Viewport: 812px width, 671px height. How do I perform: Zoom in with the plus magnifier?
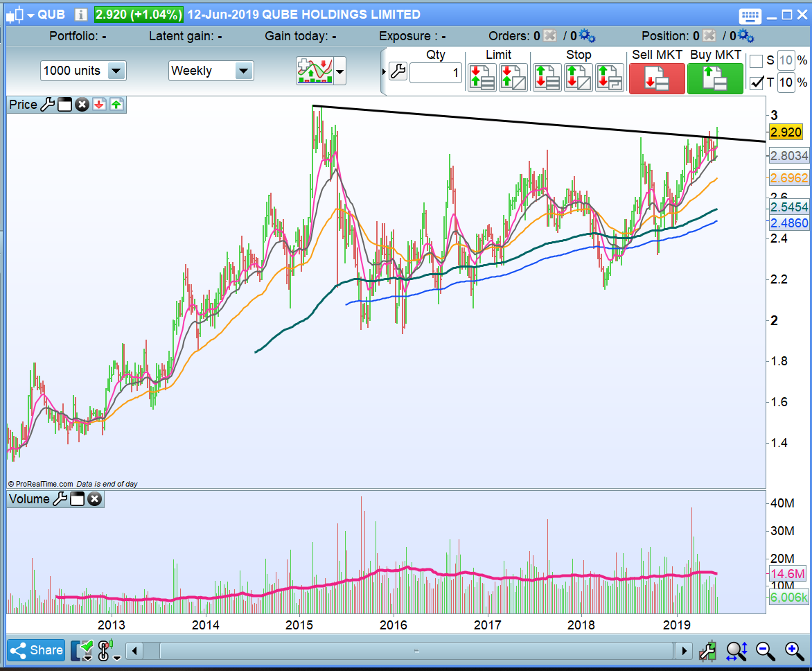795,652
